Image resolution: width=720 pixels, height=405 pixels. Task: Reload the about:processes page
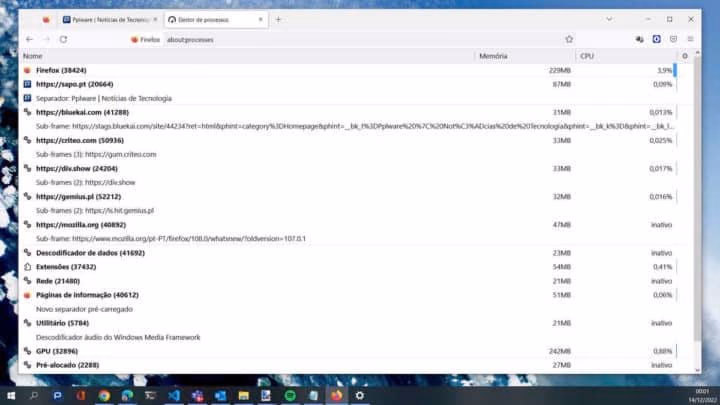(63, 39)
